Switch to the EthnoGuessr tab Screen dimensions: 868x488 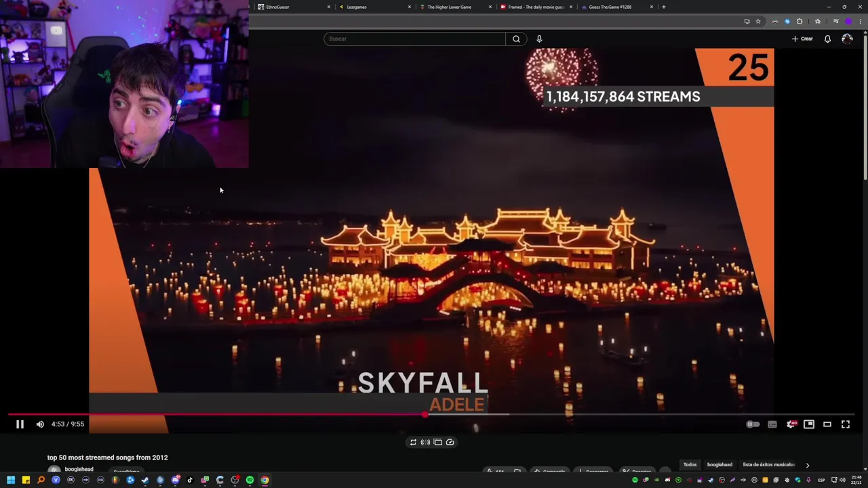click(x=293, y=7)
